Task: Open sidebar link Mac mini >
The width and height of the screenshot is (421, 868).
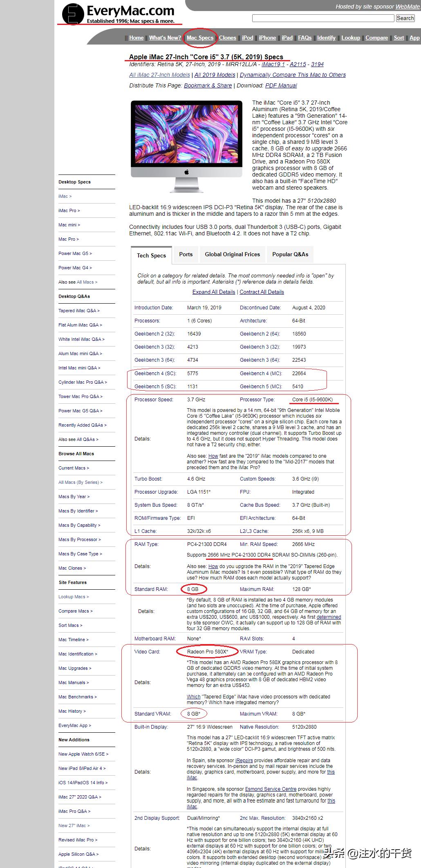Action: coord(69,225)
